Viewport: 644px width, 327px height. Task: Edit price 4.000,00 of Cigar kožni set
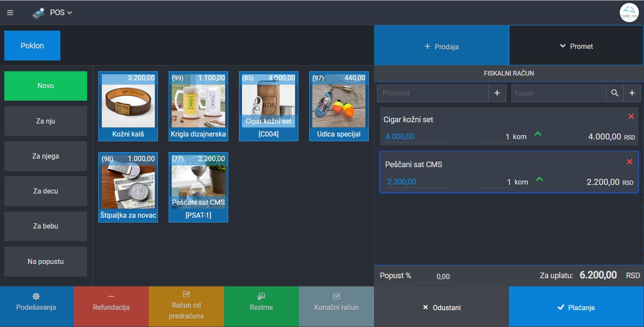click(416, 137)
